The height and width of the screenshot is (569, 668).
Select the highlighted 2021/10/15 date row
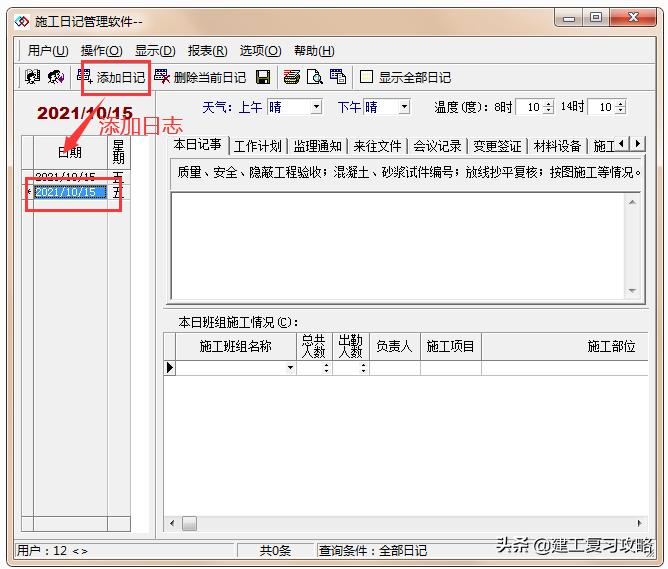(70, 193)
